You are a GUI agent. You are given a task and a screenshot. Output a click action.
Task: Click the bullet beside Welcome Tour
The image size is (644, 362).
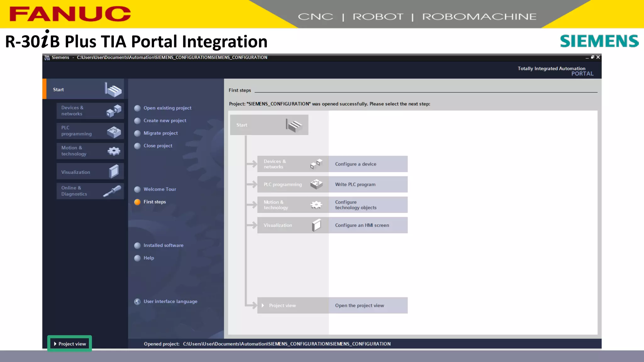[x=137, y=189]
